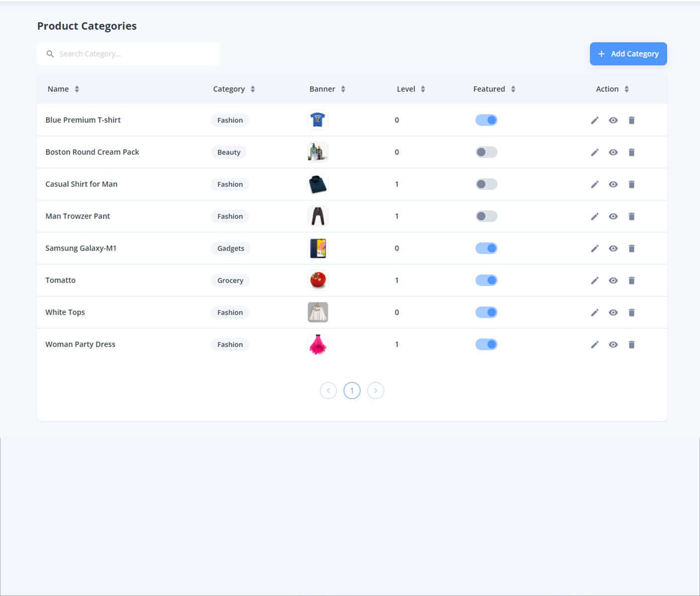The height and width of the screenshot is (596, 700).
Task: Click the Name column sort arrows
Action: [x=77, y=89]
